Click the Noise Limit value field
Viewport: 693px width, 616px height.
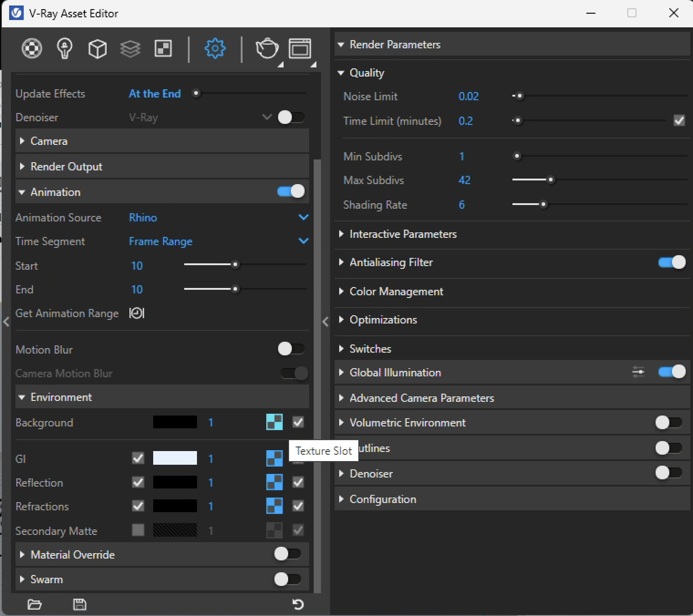(469, 97)
